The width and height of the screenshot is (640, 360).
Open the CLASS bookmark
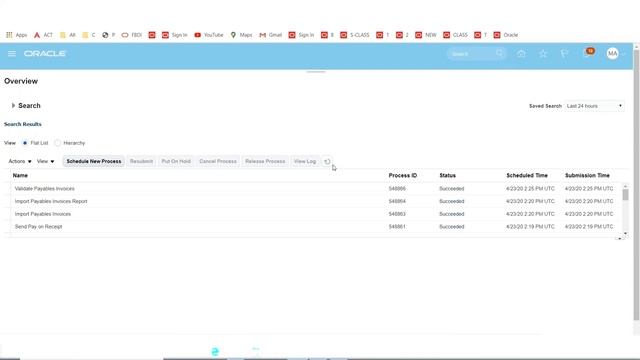(456, 35)
